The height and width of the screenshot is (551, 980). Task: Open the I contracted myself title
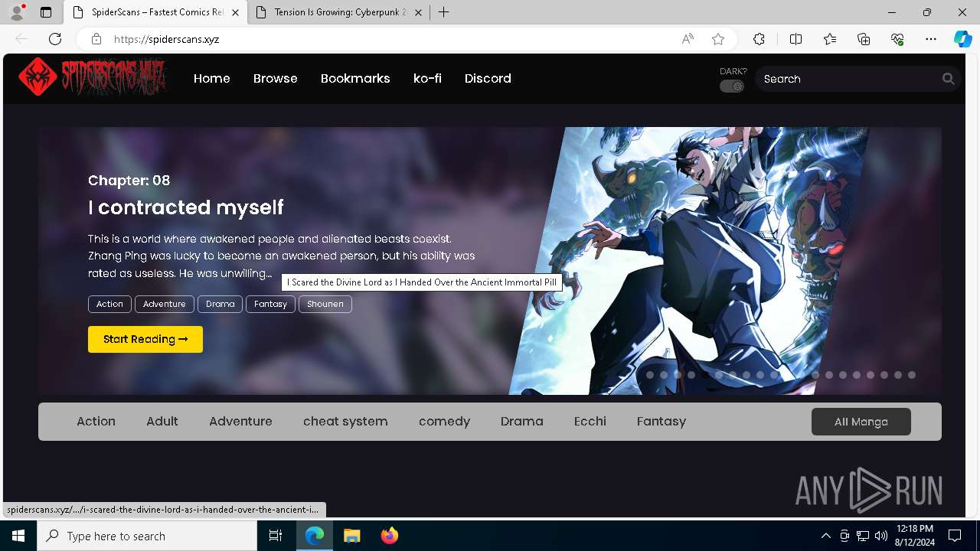pyautogui.click(x=186, y=207)
